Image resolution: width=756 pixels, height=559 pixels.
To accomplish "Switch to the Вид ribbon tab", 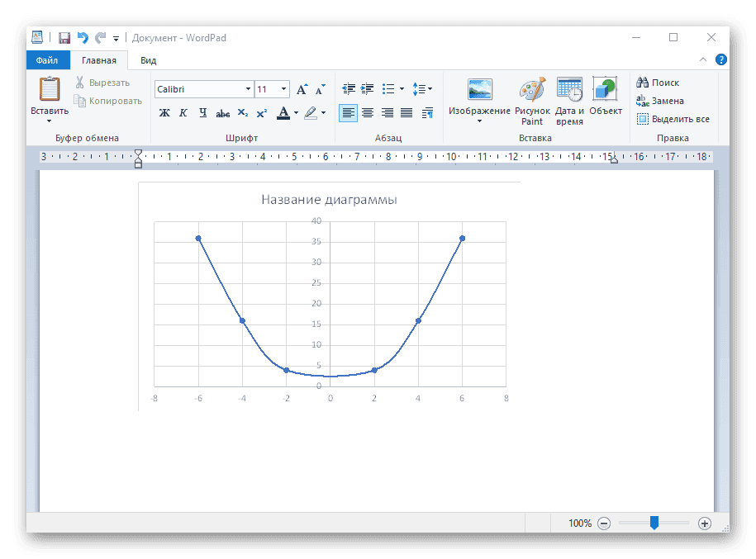I will click(147, 59).
